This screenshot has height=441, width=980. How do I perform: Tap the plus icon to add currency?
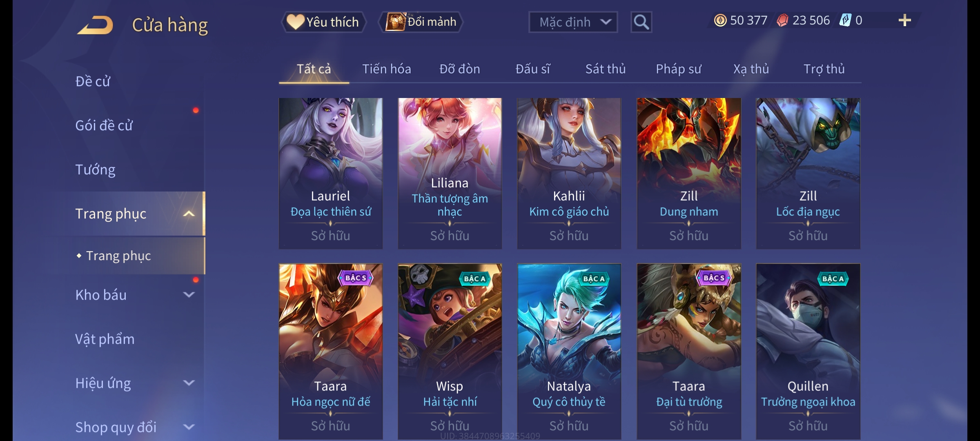(904, 20)
